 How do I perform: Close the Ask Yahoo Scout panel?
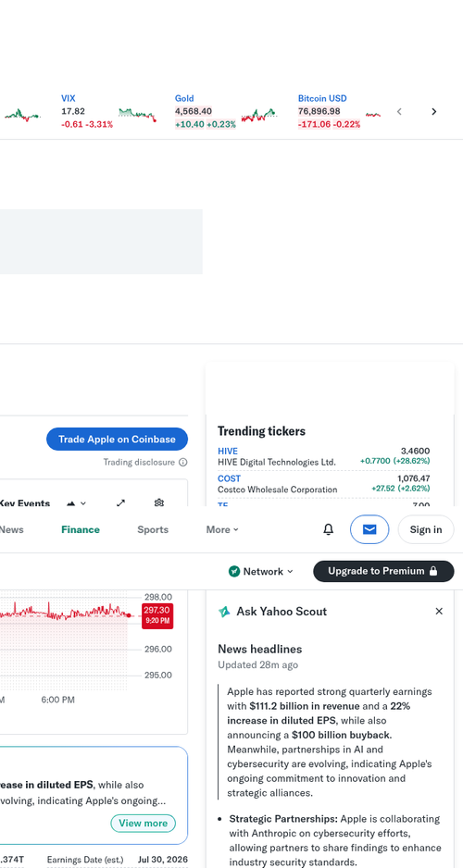(439, 611)
